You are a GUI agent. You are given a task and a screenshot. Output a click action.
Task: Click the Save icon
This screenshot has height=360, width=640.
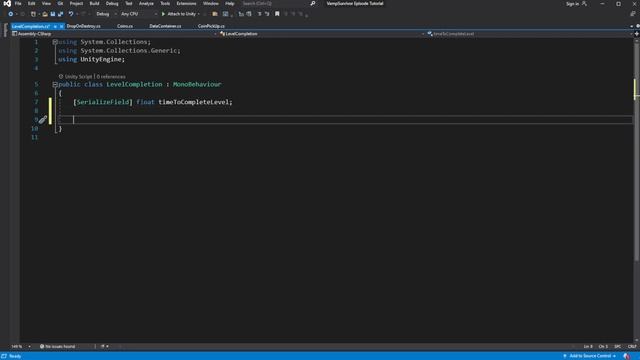(53, 14)
